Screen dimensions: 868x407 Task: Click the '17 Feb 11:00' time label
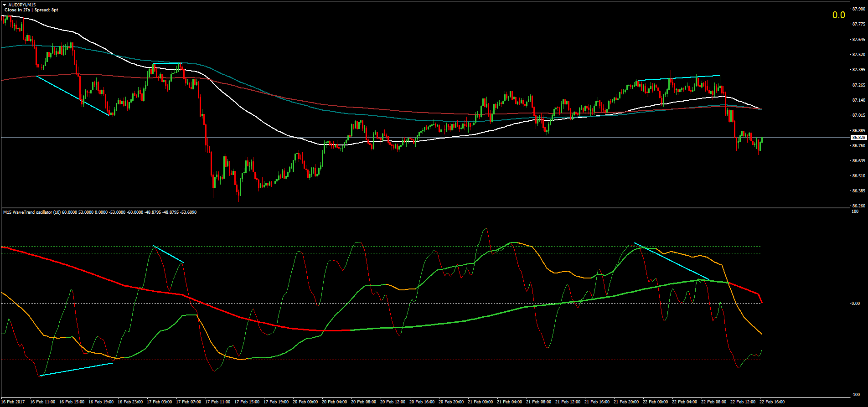click(x=217, y=402)
